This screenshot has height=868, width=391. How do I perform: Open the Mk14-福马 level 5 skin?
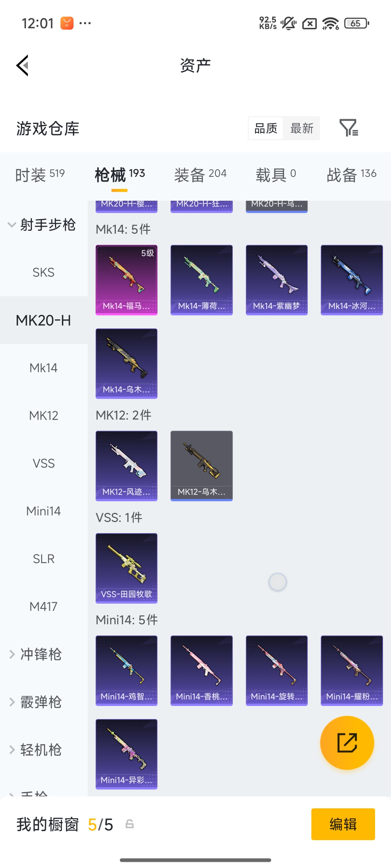126,280
